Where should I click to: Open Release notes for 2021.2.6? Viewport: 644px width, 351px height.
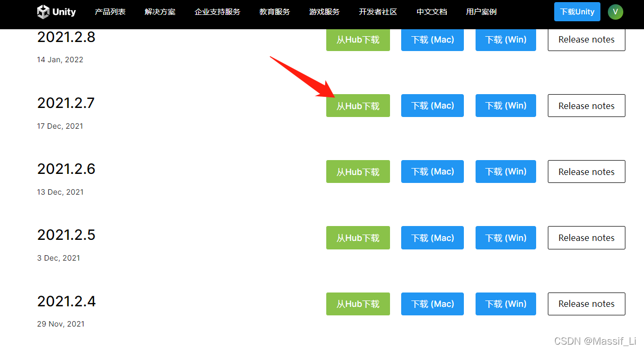point(587,172)
